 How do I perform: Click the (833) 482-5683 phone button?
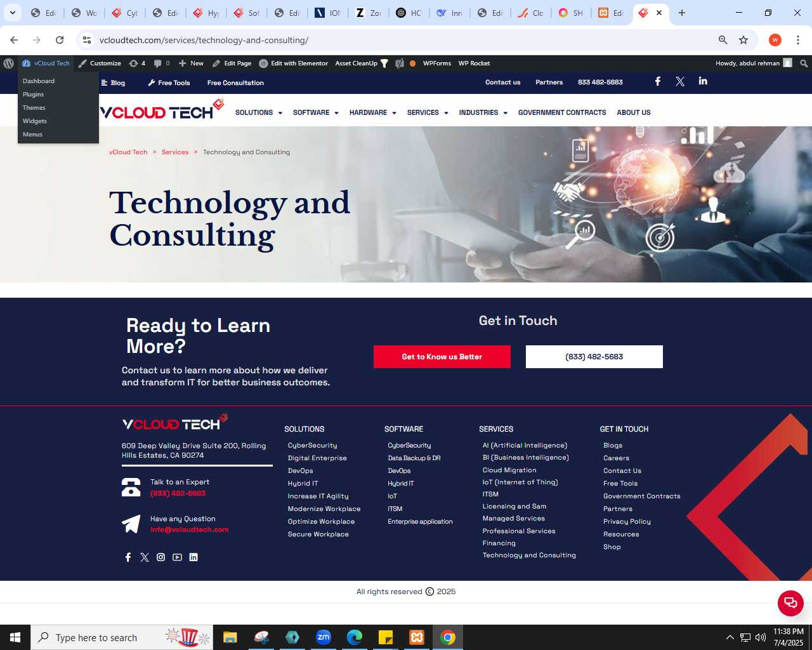(594, 357)
